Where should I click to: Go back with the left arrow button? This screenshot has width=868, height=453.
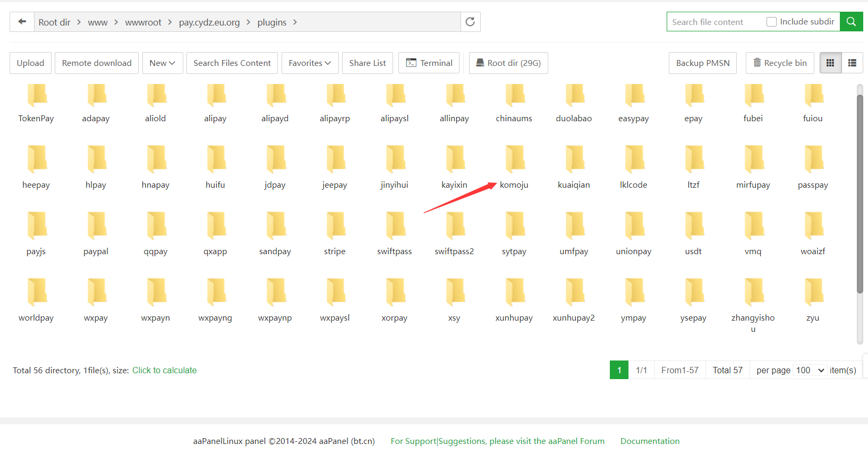tap(22, 22)
